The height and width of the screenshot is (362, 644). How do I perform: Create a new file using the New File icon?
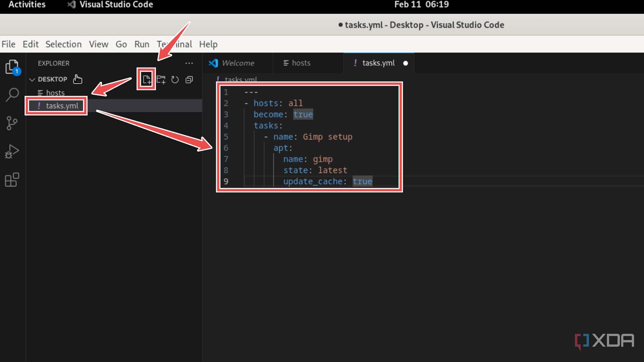point(147,80)
